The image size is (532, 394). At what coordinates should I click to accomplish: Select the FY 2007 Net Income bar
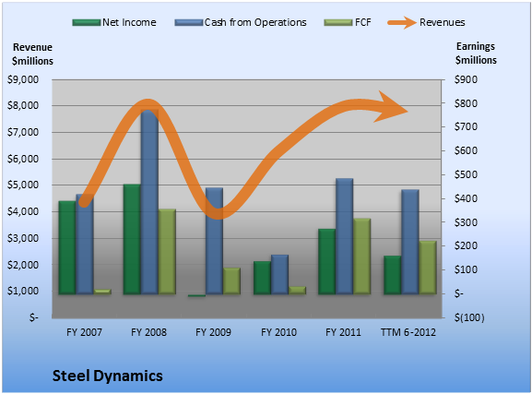(x=67, y=247)
